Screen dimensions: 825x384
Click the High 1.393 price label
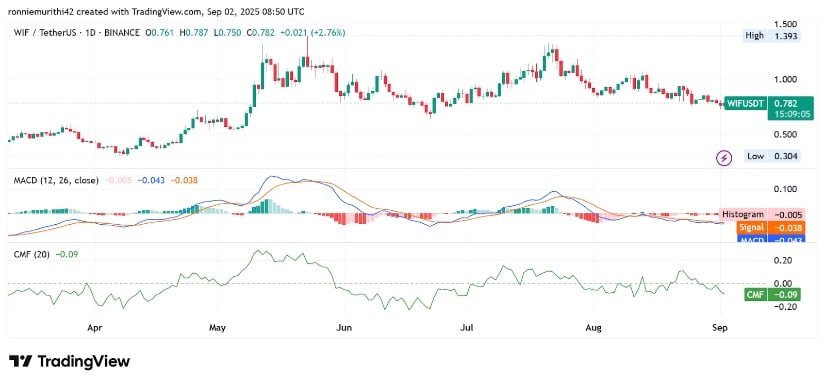[771, 36]
